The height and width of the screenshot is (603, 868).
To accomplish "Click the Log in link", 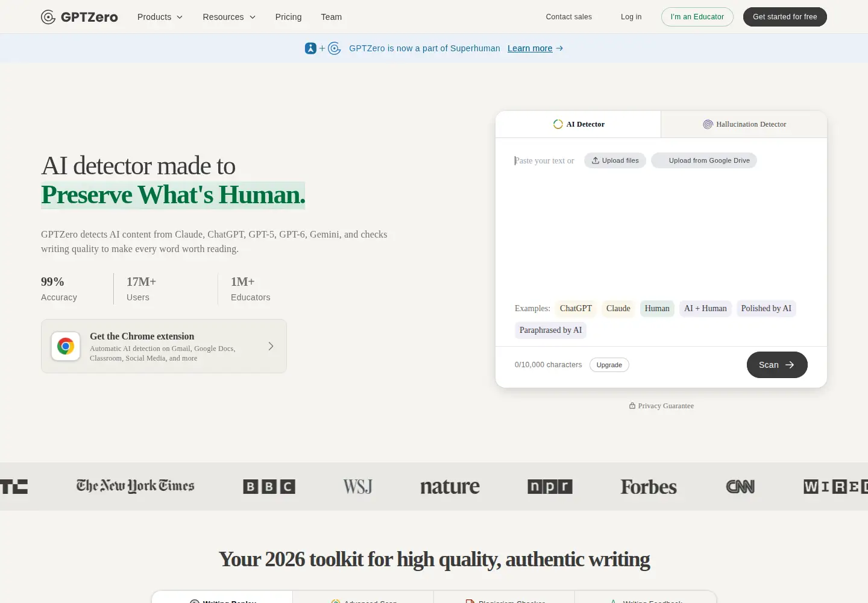I will [x=631, y=17].
